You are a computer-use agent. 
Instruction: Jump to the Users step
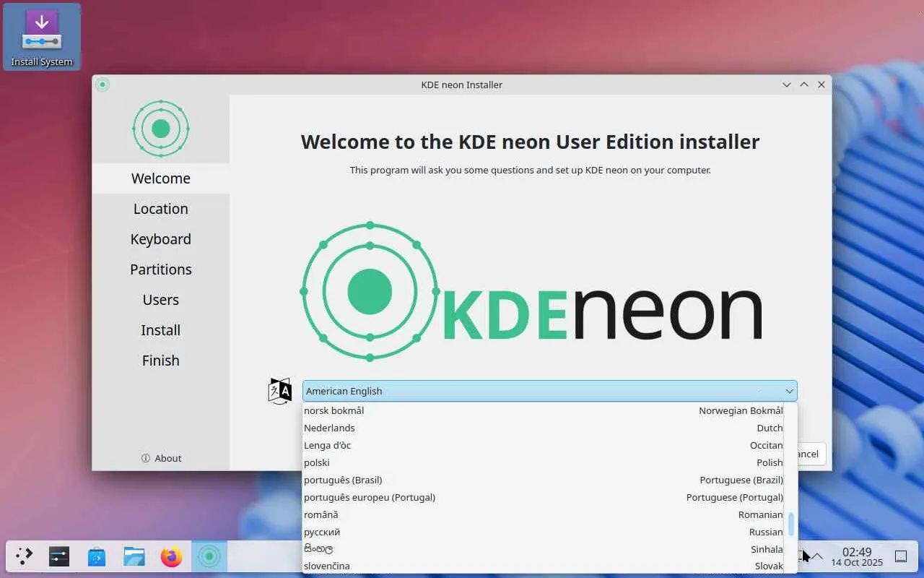click(x=160, y=300)
